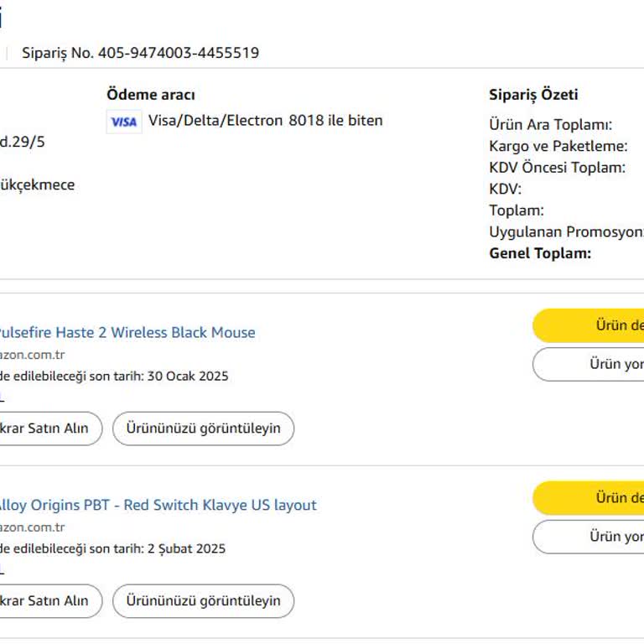Image resolution: width=644 pixels, height=644 pixels.
Task: Click the Küçükçekmece address line
Action: click(38, 184)
